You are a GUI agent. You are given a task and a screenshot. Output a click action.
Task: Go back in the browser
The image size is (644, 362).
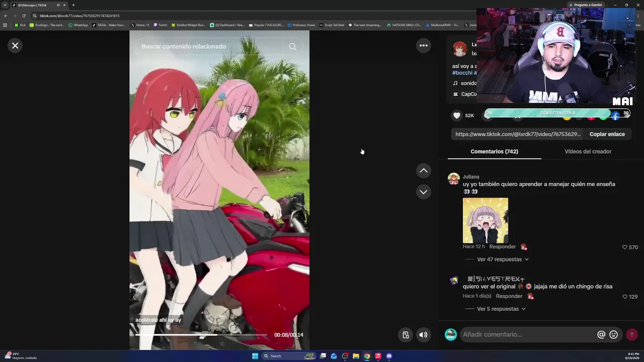pyautogui.click(x=6, y=16)
